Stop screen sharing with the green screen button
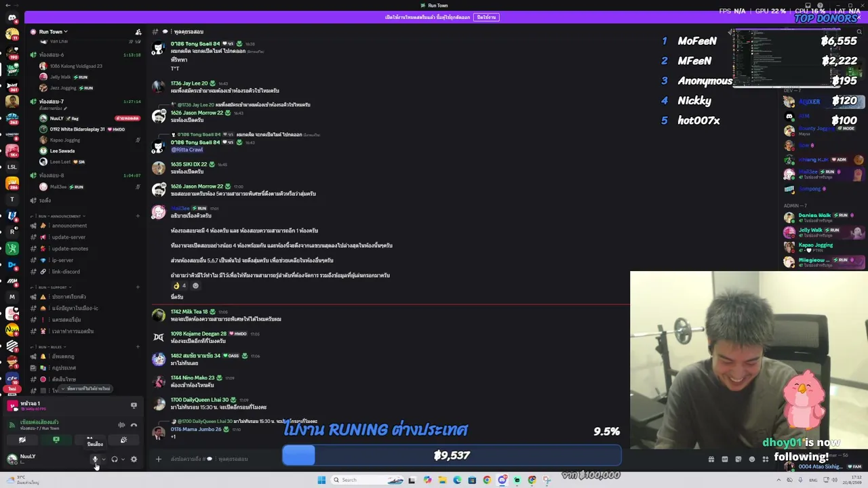 point(56,440)
